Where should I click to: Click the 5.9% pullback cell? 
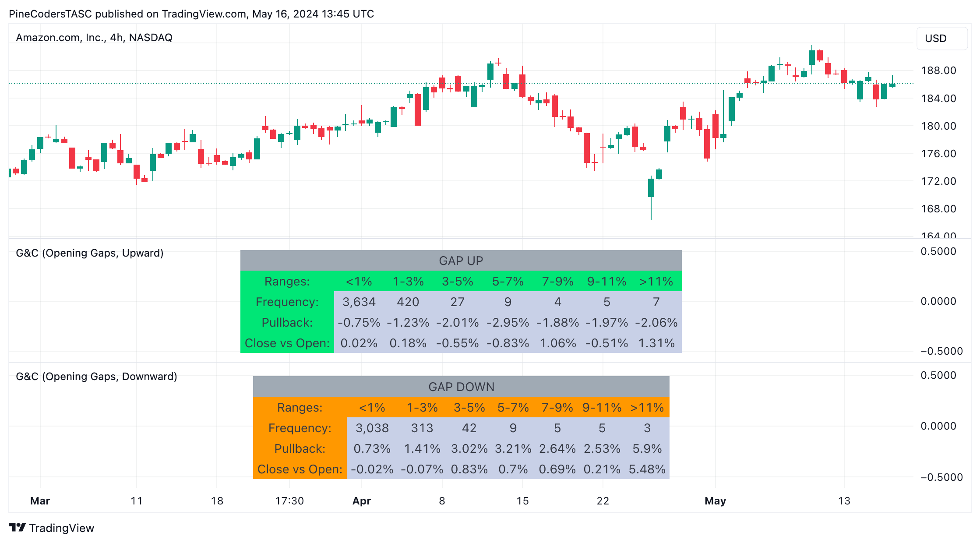647,448
